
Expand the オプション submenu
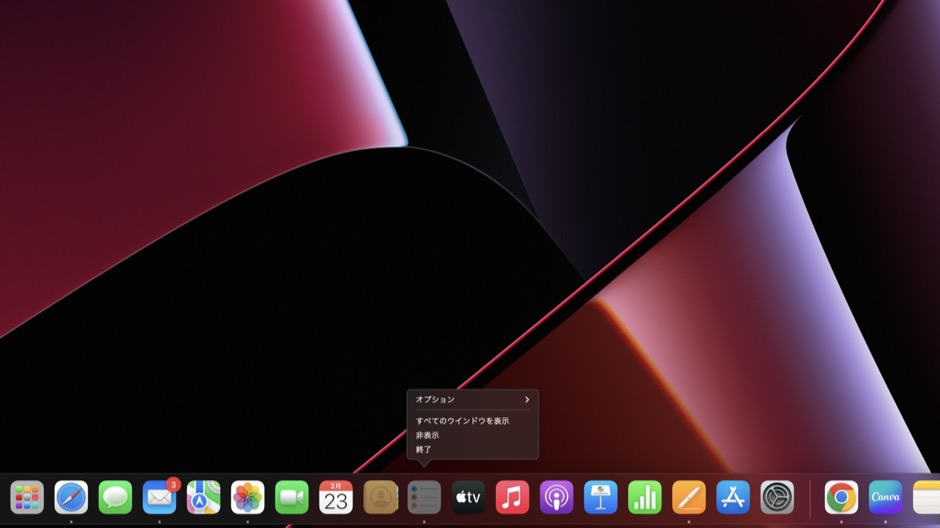tap(472, 400)
